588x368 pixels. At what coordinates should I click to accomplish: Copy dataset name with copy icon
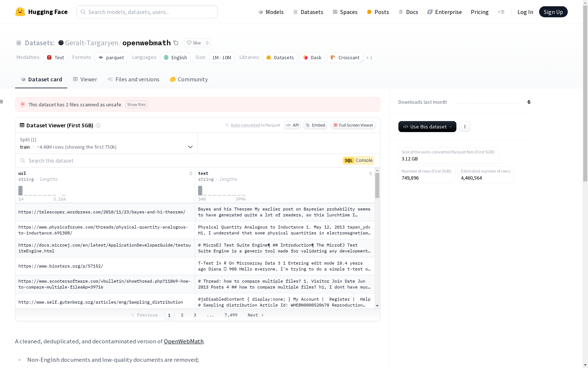coord(176,43)
